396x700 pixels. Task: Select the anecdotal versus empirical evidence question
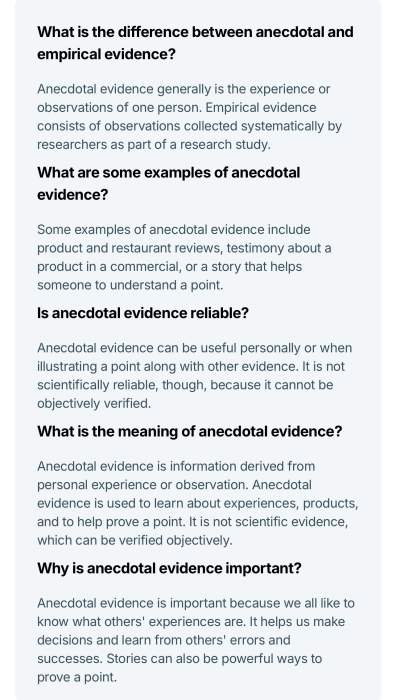click(x=195, y=43)
